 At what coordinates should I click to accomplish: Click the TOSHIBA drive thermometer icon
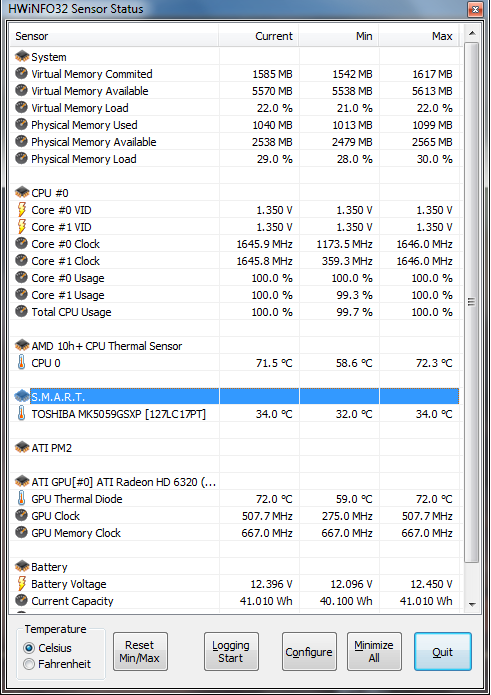click(21, 414)
